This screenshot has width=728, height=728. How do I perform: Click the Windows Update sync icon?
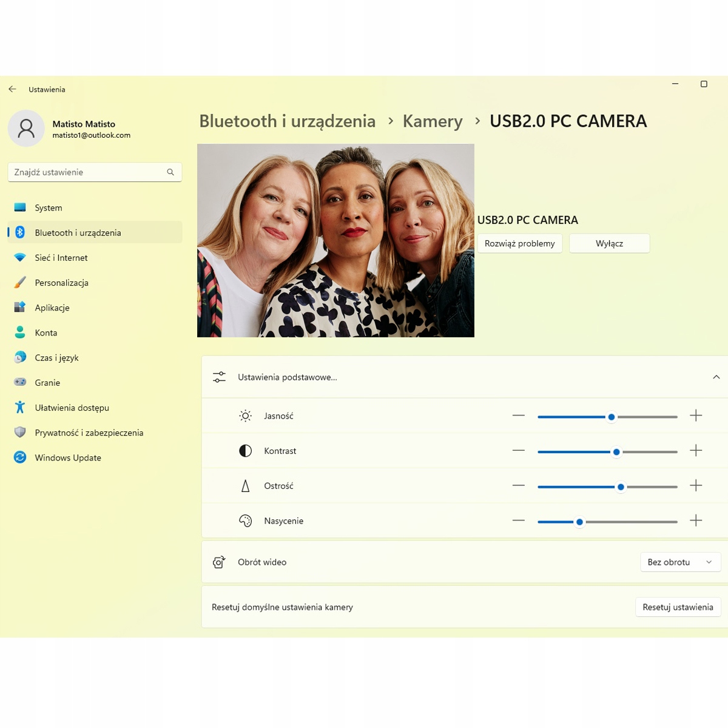pyautogui.click(x=20, y=457)
